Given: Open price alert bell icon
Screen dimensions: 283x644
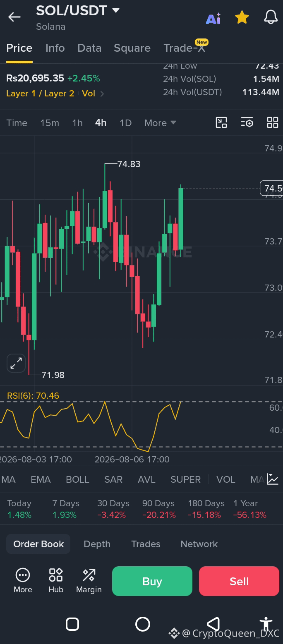Looking at the screenshot, I should 271,17.
